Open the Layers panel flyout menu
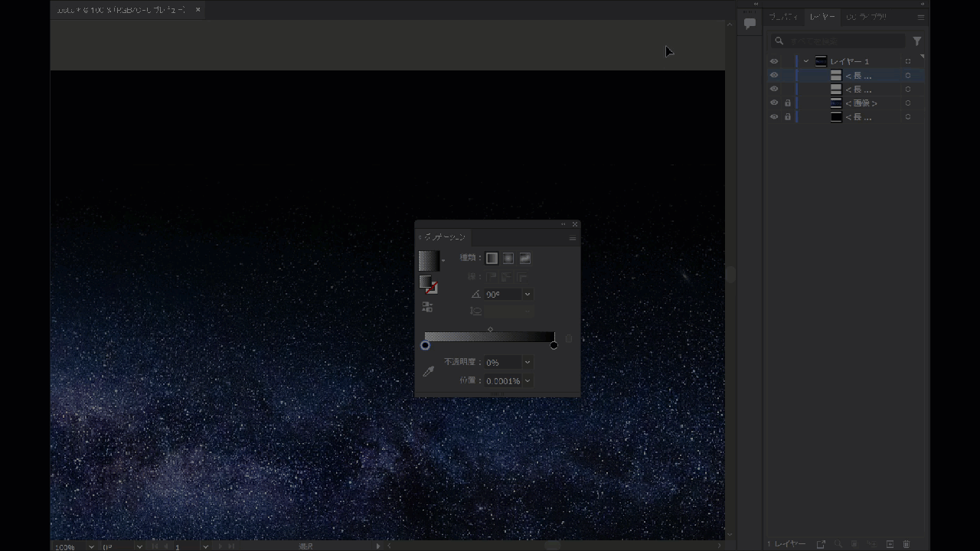 [921, 17]
